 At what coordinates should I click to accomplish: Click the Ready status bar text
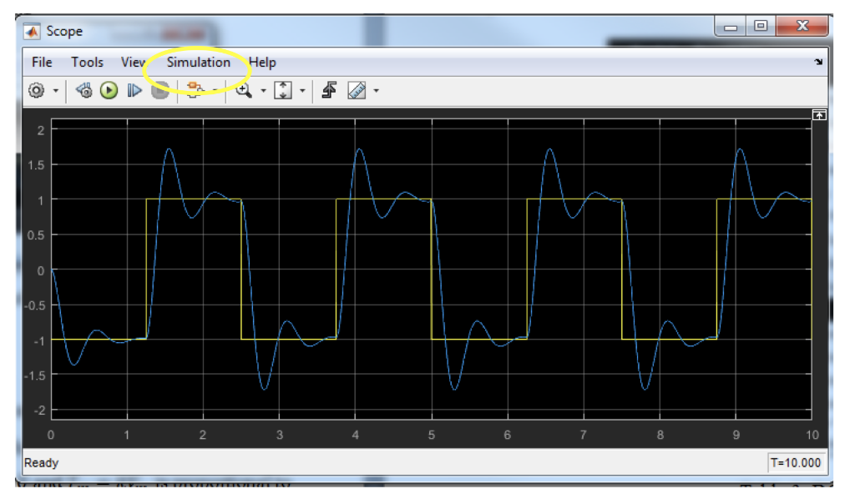pyautogui.click(x=42, y=460)
